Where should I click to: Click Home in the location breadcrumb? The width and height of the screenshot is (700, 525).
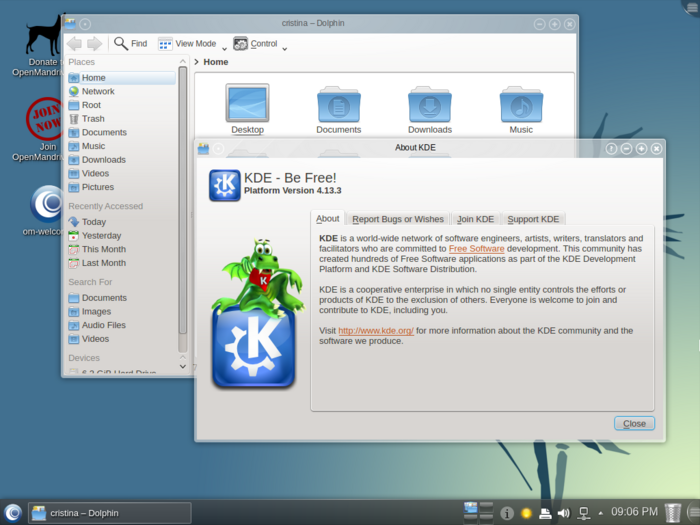(x=216, y=62)
